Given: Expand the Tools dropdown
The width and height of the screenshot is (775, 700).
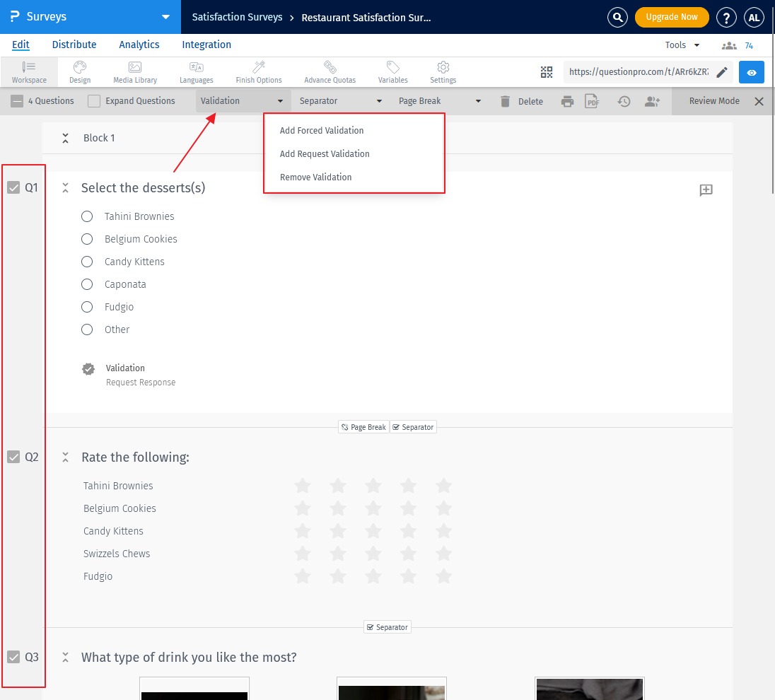Looking at the screenshot, I should click(x=681, y=45).
